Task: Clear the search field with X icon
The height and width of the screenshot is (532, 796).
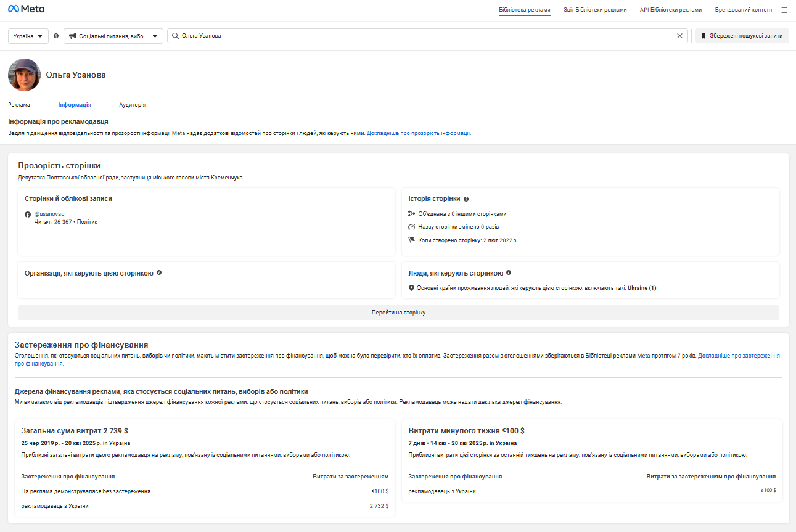Action: (x=679, y=36)
